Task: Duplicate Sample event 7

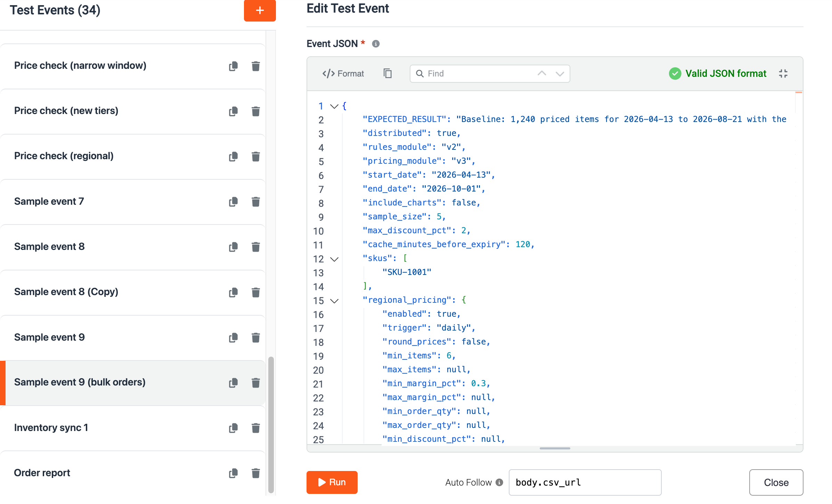Action: click(x=233, y=202)
